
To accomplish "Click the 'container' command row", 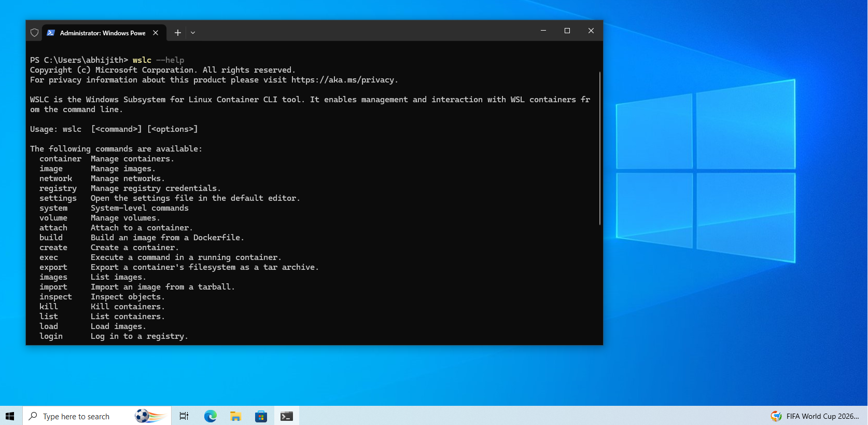I will 107,159.
